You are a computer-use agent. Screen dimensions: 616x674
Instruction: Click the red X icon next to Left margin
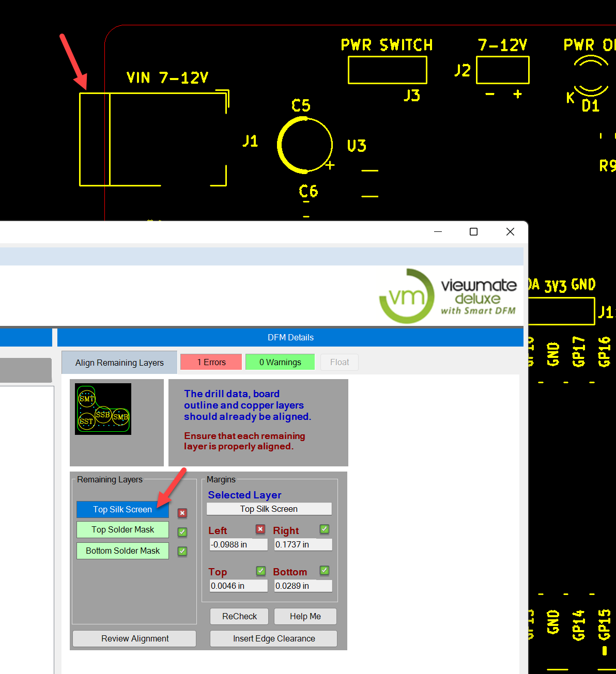(x=260, y=529)
